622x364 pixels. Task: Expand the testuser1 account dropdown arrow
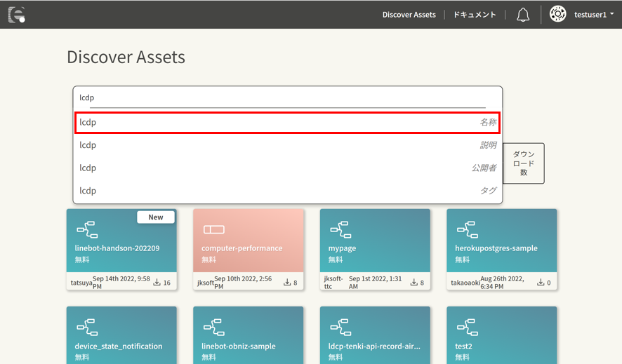(611, 14)
